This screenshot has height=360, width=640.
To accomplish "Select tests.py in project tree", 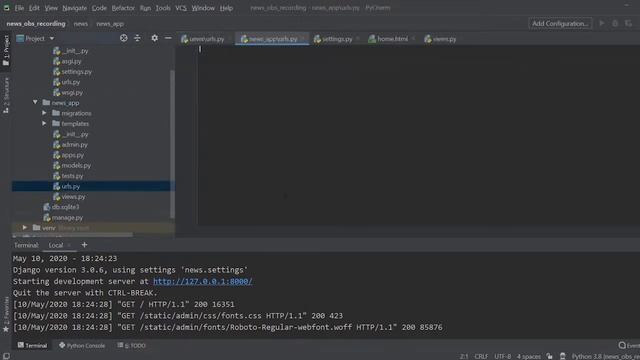I will 72,176.
